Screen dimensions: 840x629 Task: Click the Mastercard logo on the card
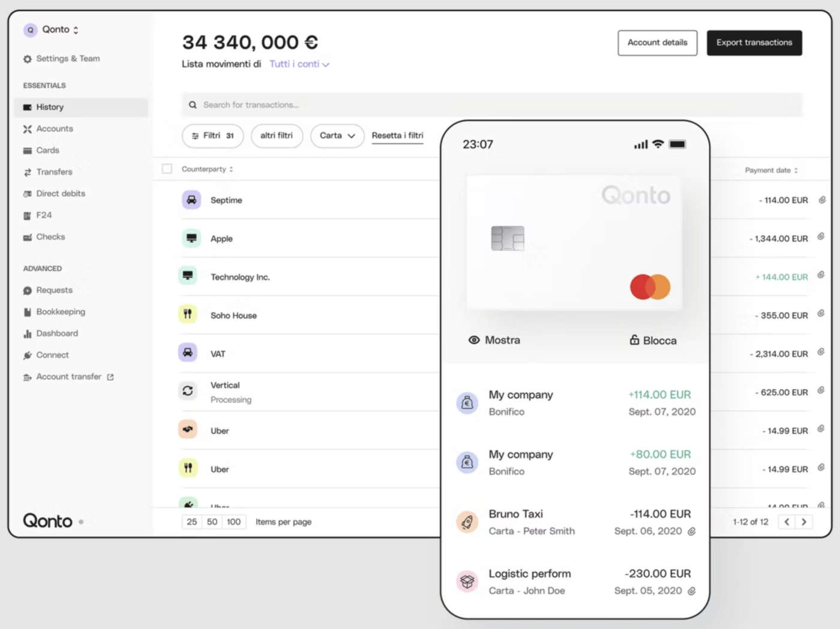point(650,287)
